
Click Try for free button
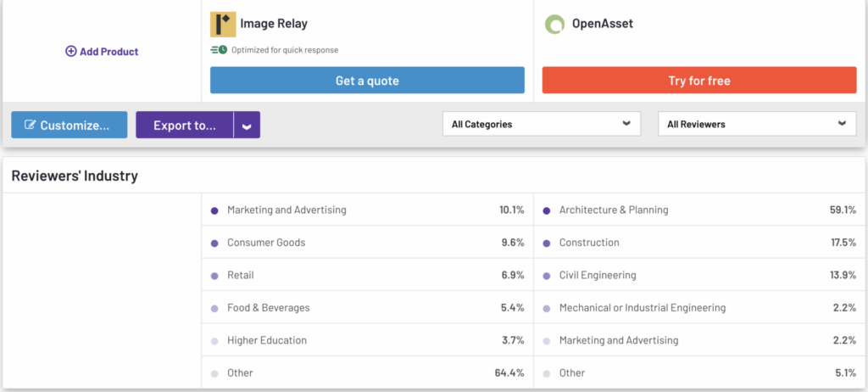click(699, 81)
